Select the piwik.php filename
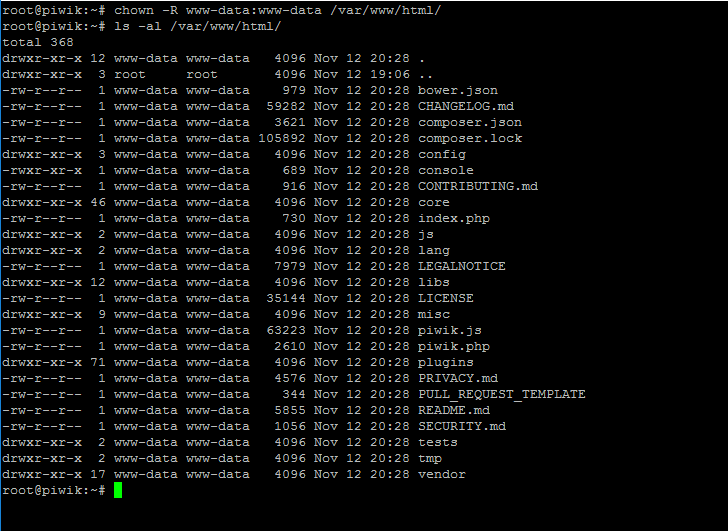This screenshot has height=531, width=728. (454, 347)
